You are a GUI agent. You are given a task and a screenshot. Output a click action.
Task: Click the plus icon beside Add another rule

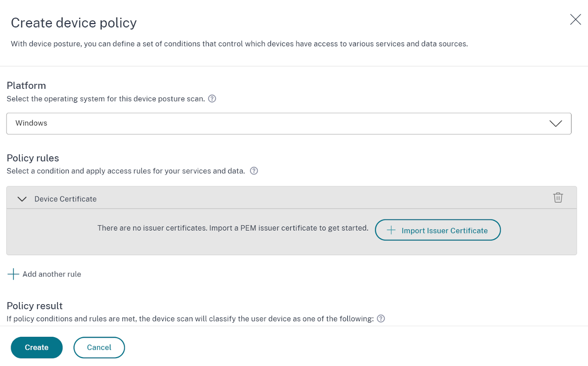click(13, 274)
